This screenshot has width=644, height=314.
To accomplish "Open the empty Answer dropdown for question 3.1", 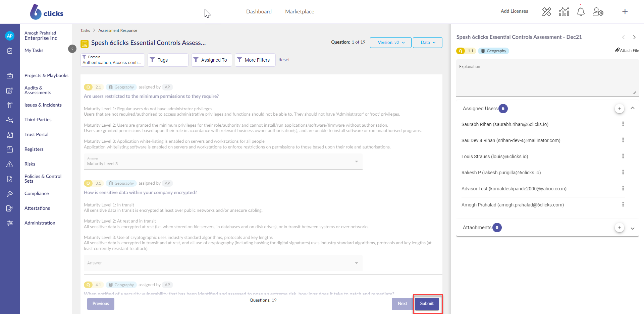I will point(223,263).
